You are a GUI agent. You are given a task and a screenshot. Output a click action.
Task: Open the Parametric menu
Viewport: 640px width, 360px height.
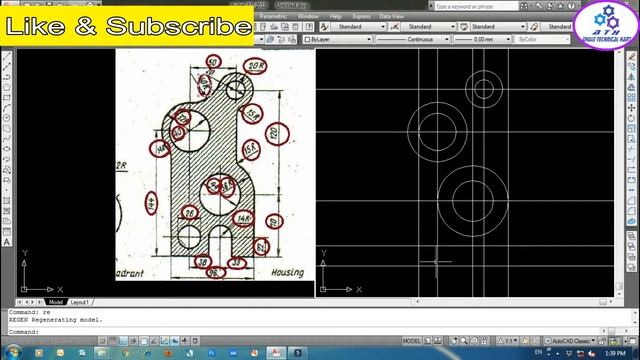[x=273, y=16]
